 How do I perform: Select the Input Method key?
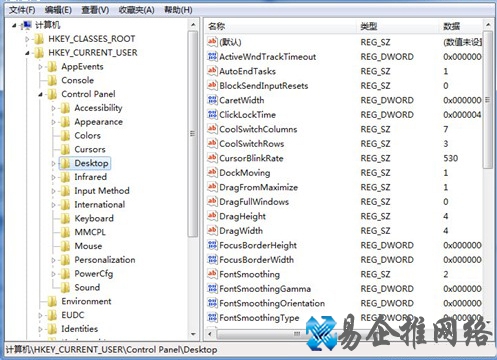pos(102,191)
